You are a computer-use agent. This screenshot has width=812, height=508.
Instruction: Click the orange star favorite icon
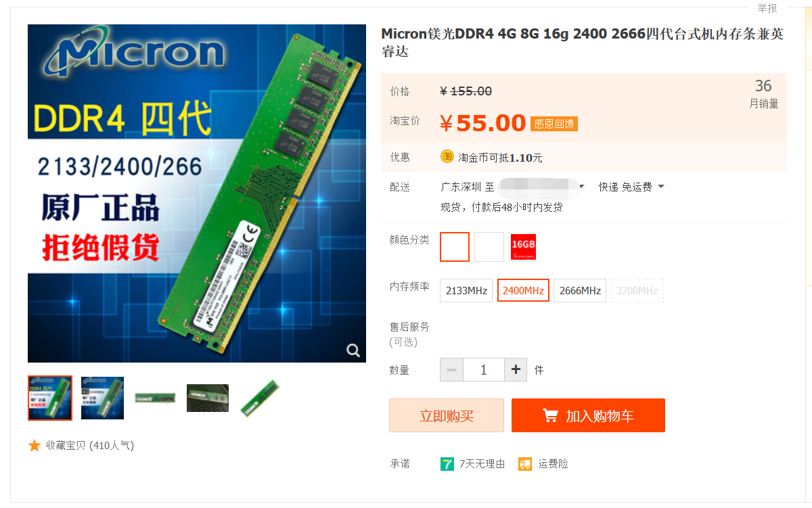[35, 445]
